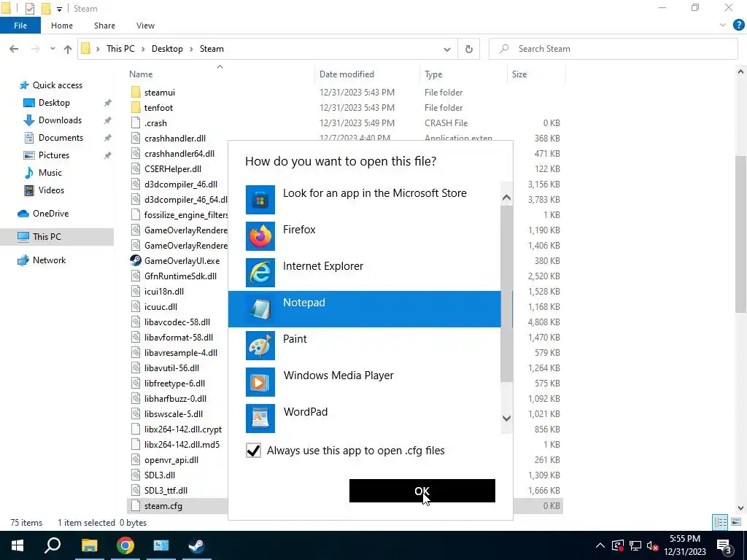Show hidden system tray icons
The height and width of the screenshot is (560, 747).
(600, 545)
